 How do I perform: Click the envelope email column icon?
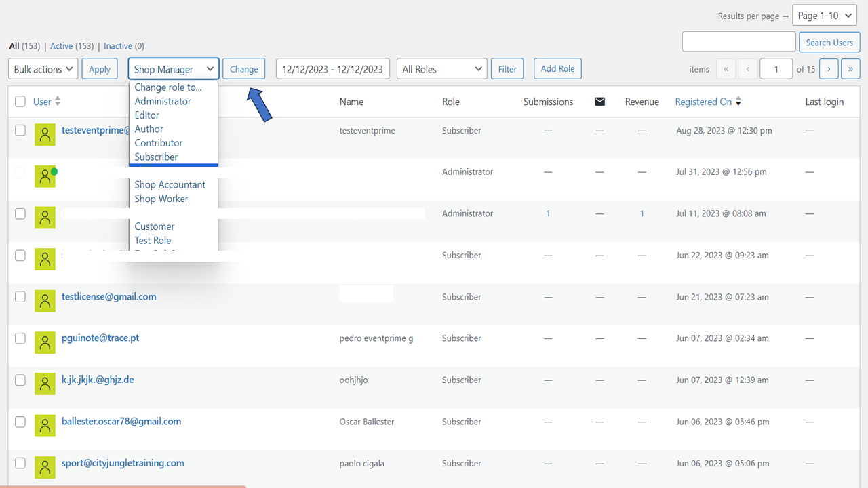coord(599,102)
